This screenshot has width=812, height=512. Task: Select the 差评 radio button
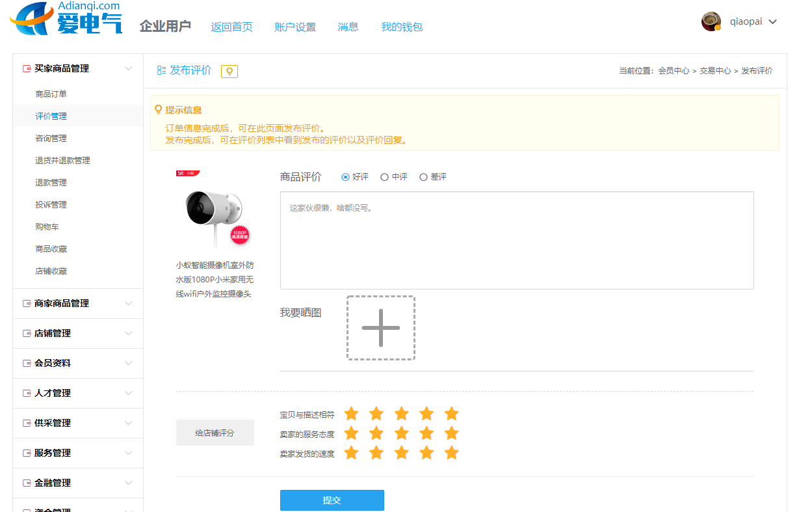point(424,177)
